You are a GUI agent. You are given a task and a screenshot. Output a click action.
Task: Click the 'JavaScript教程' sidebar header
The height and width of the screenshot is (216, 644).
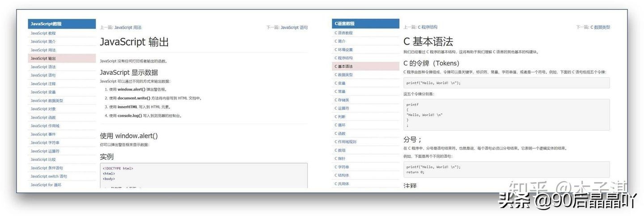(x=62, y=24)
